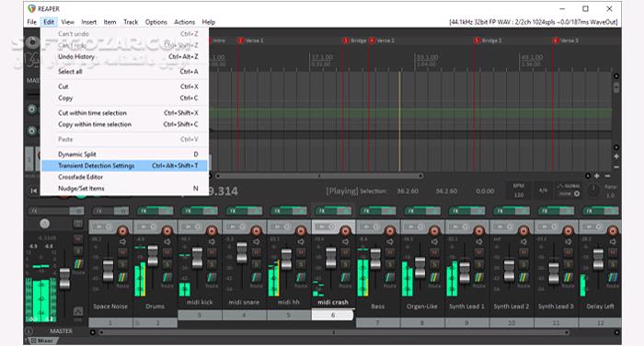
Task: Click the horizontal zoom out minus button
Action: [607, 176]
